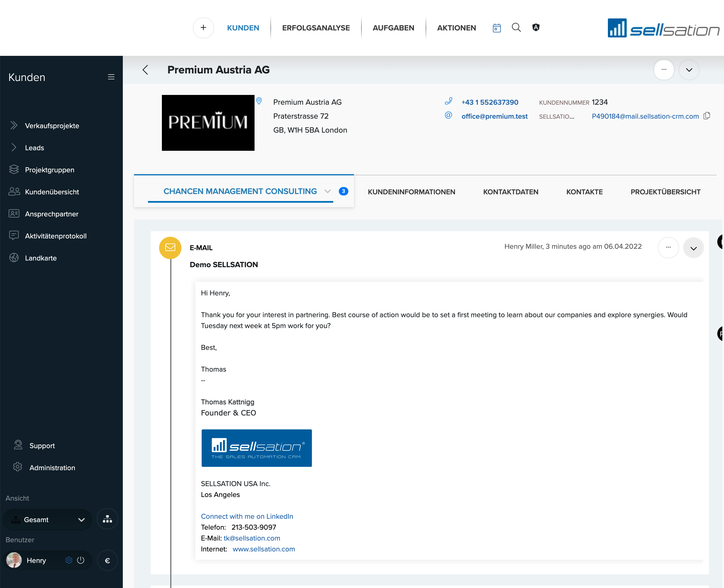The width and height of the screenshot is (724, 588).
Task: Click phone number +43 1 552637390
Action: [490, 102]
